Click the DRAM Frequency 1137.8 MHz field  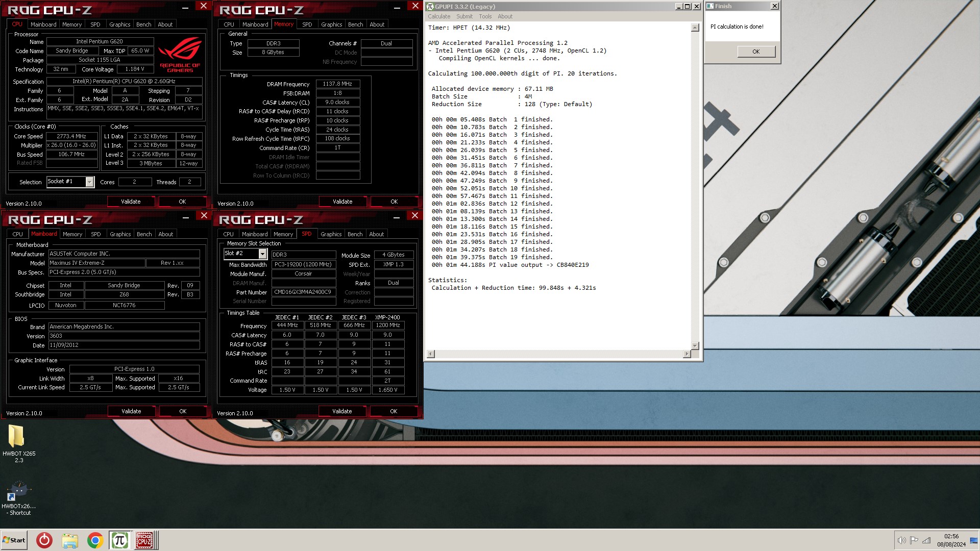337,84
